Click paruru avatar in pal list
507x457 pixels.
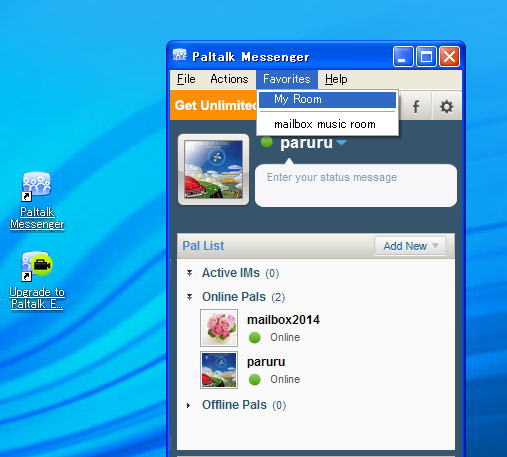219,370
